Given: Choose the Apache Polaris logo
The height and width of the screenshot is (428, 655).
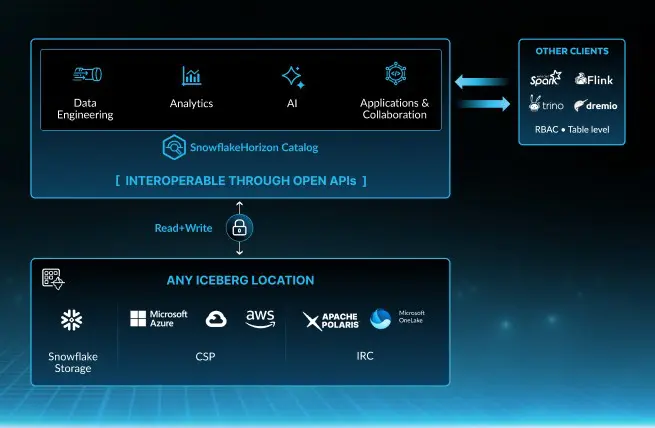Looking at the screenshot, I should pos(330,320).
